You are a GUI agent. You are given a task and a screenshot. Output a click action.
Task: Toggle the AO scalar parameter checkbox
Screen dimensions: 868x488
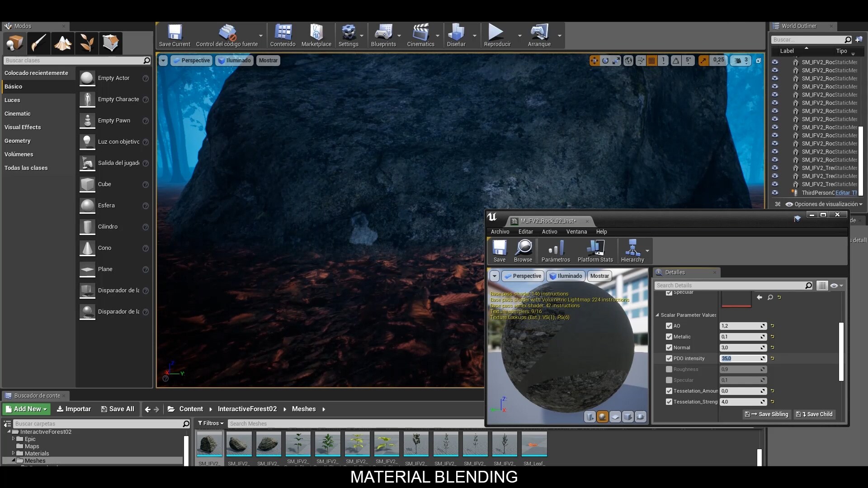pyautogui.click(x=669, y=326)
